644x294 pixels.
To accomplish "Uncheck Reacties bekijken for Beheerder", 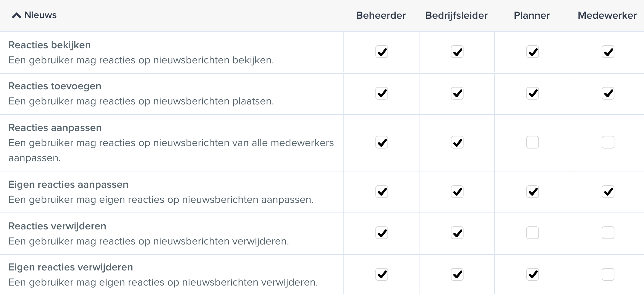I will (x=381, y=52).
